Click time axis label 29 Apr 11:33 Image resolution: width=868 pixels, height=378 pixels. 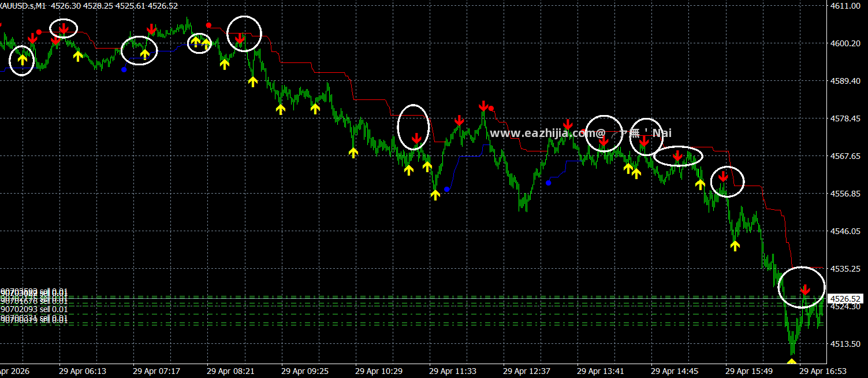[x=452, y=371]
